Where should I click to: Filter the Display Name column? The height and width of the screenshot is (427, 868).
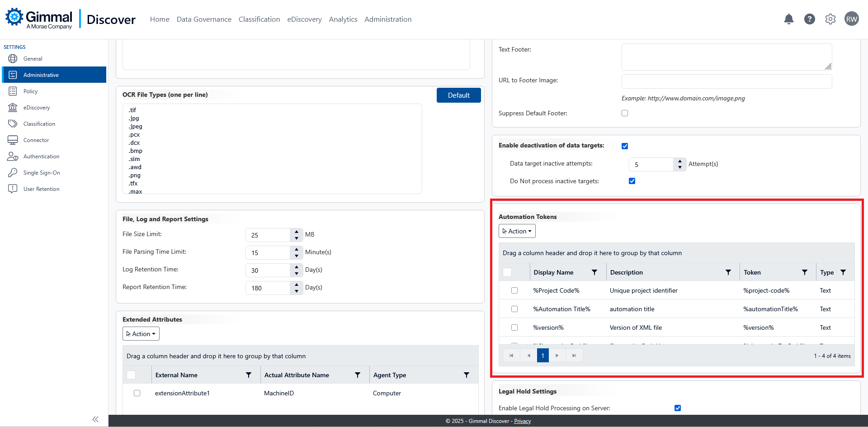coord(594,272)
